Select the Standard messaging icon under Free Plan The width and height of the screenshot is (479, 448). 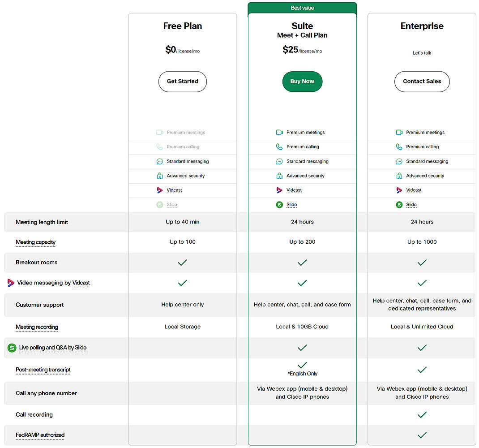tap(160, 161)
